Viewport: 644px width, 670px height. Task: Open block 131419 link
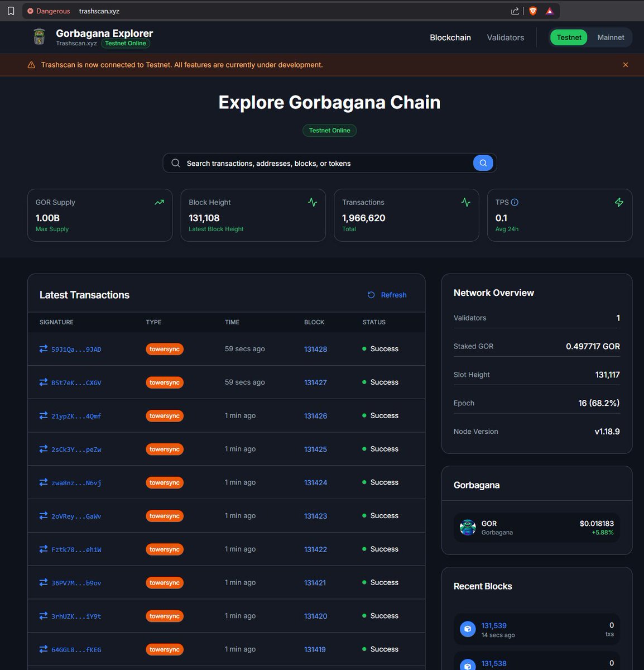315,649
